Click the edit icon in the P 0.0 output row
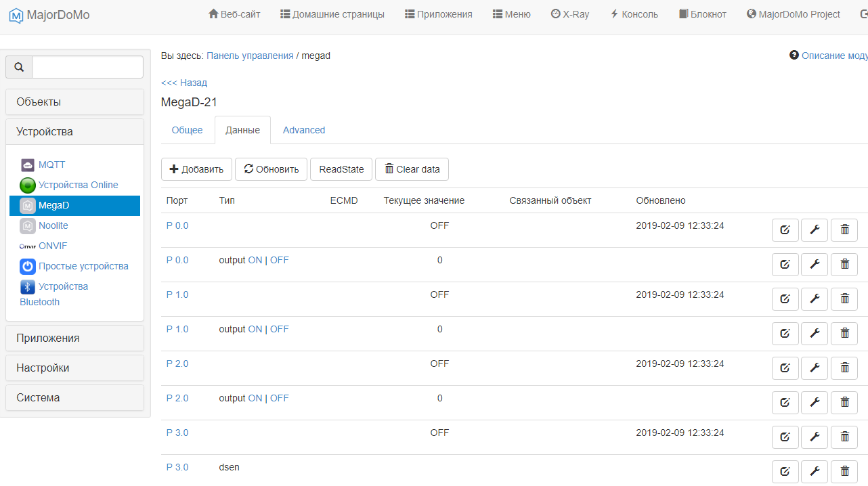Screen dimensions: 868x486 pyautogui.click(x=785, y=264)
